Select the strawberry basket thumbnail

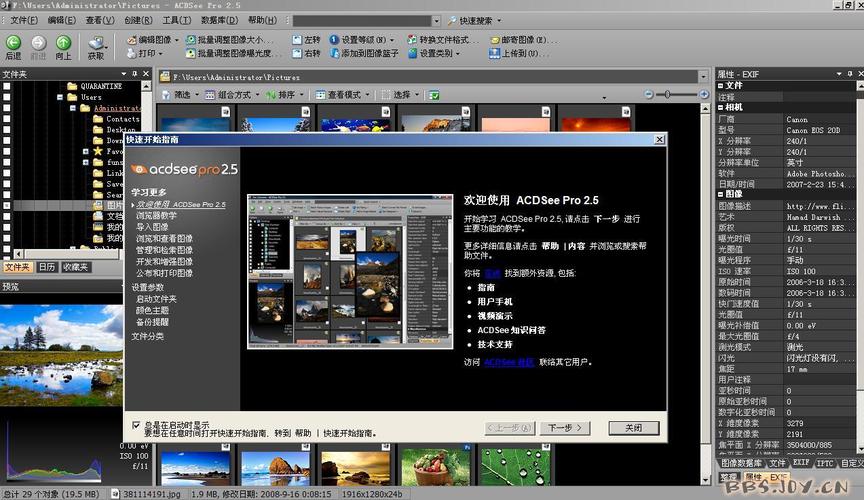coord(435,466)
